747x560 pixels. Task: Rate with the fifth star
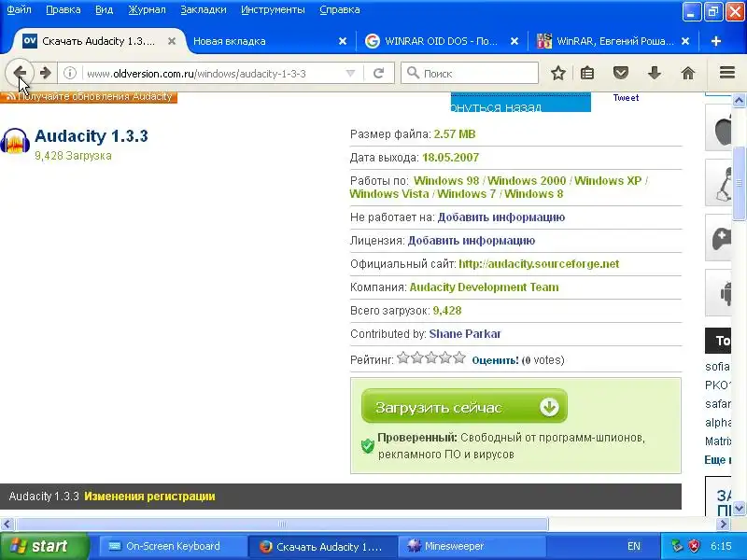tap(459, 357)
